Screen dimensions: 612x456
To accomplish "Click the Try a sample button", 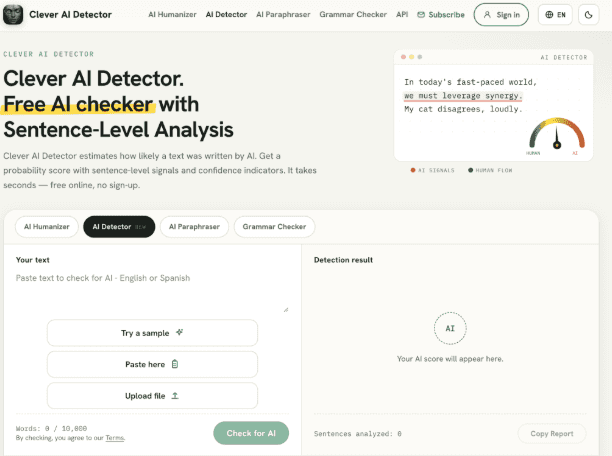I will tap(152, 333).
